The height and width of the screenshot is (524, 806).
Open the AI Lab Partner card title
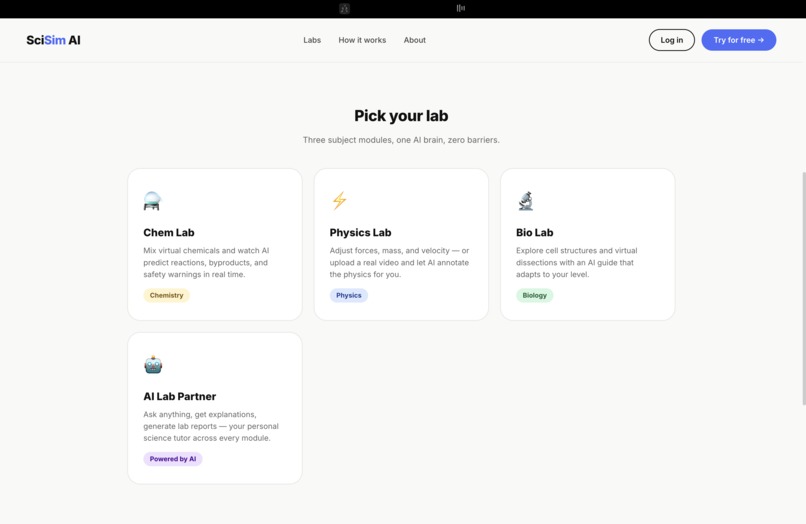(x=179, y=396)
